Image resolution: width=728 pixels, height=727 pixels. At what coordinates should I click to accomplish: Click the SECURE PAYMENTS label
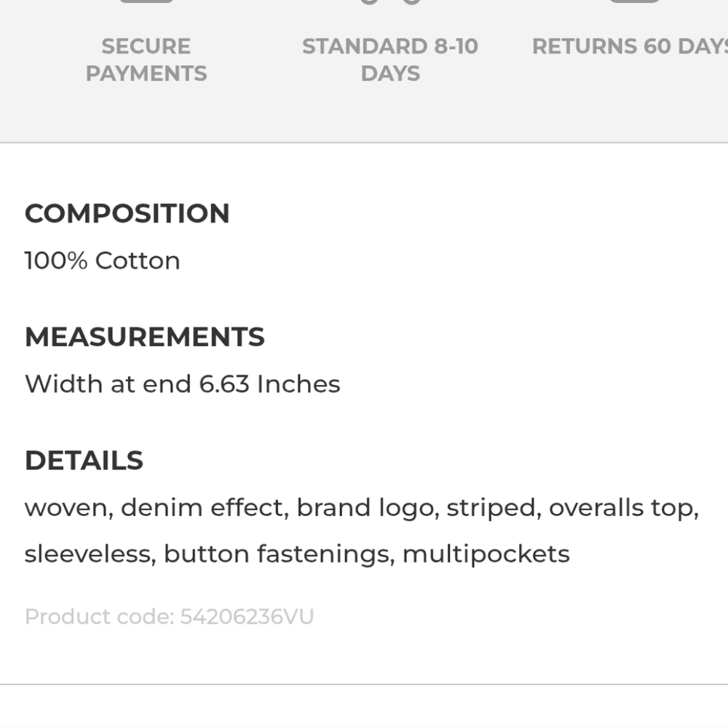point(146,60)
